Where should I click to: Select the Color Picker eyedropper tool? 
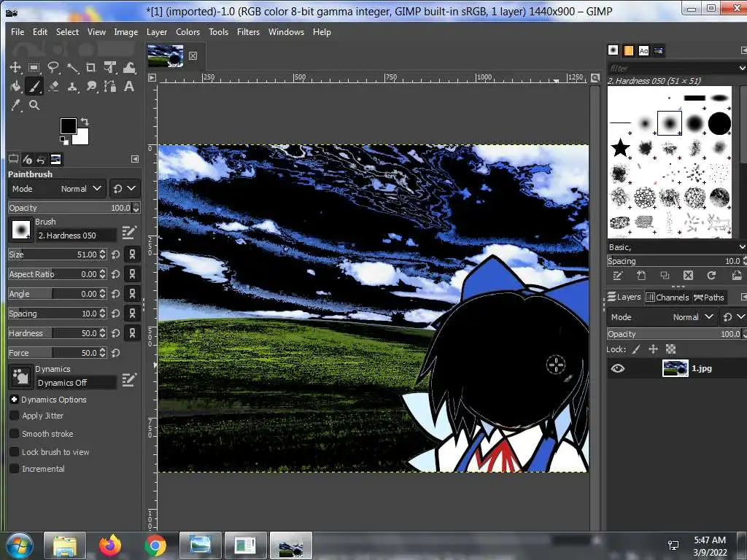(x=16, y=105)
